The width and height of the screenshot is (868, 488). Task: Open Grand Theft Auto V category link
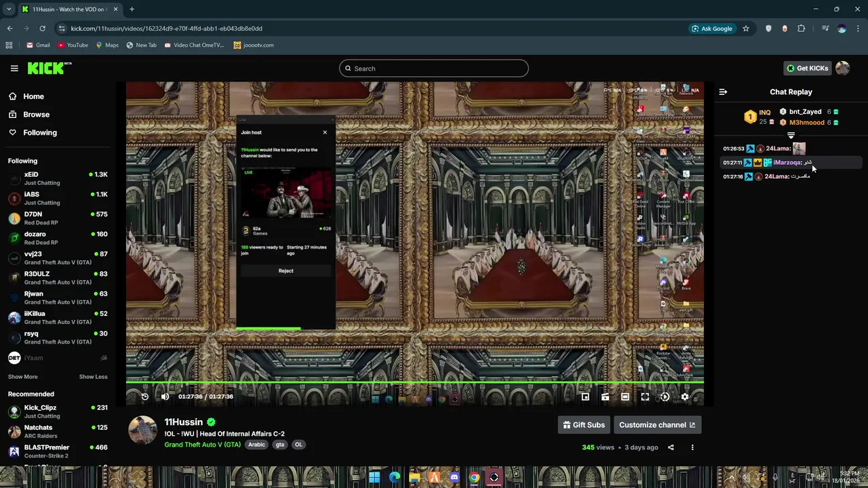[x=202, y=445]
